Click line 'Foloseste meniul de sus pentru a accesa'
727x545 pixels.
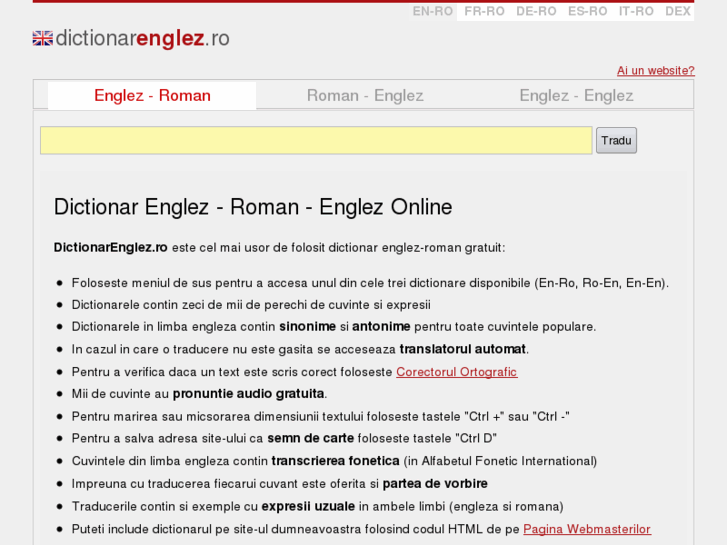[x=370, y=283]
